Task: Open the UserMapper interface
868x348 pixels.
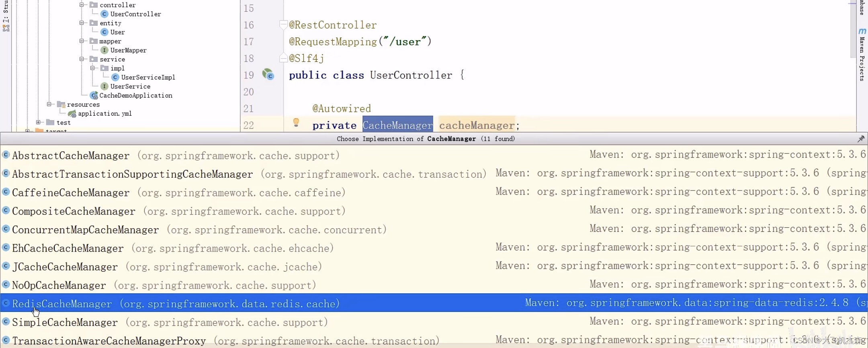Action: (128, 50)
